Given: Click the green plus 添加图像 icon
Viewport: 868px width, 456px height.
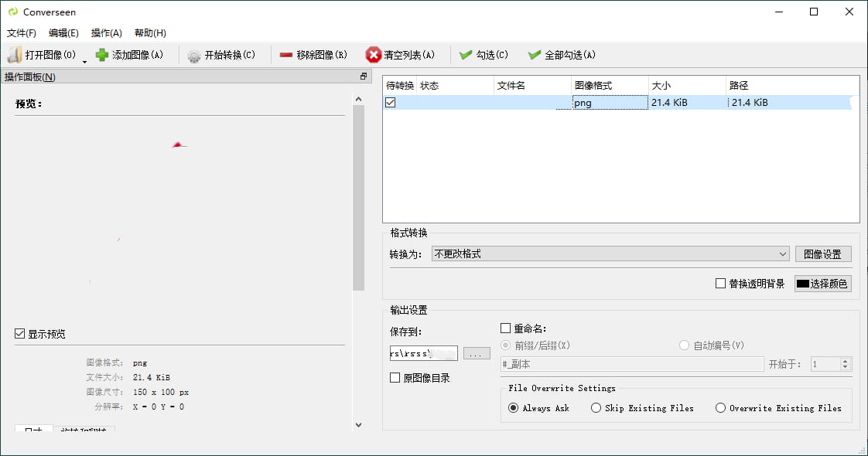Looking at the screenshot, I should point(101,55).
